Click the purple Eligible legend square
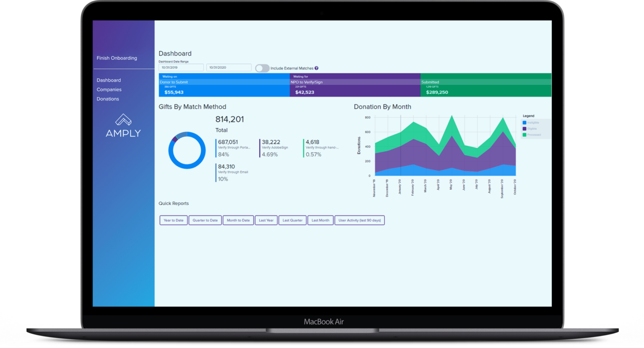The height and width of the screenshot is (348, 644). (525, 129)
